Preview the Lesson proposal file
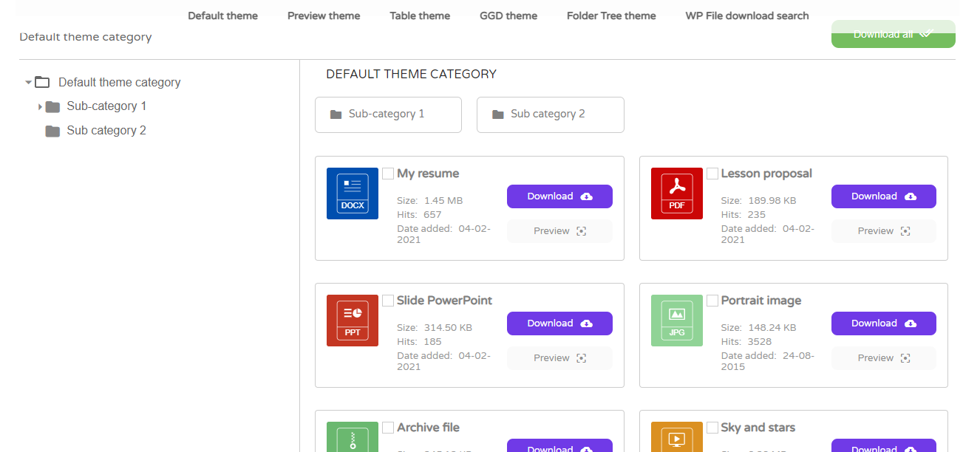Screen dimensions: 980x452 [883, 231]
